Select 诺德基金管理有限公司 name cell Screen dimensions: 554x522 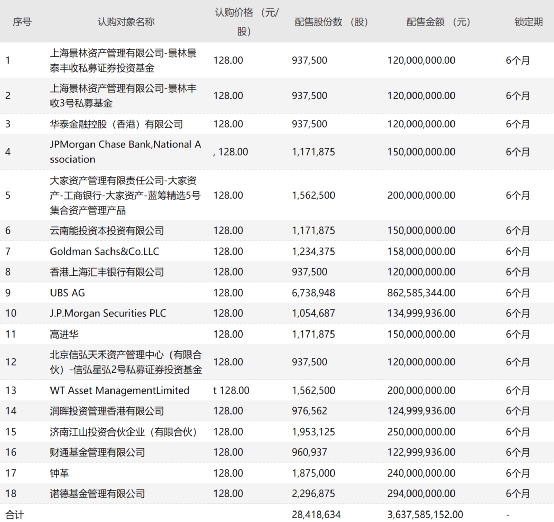(97, 493)
